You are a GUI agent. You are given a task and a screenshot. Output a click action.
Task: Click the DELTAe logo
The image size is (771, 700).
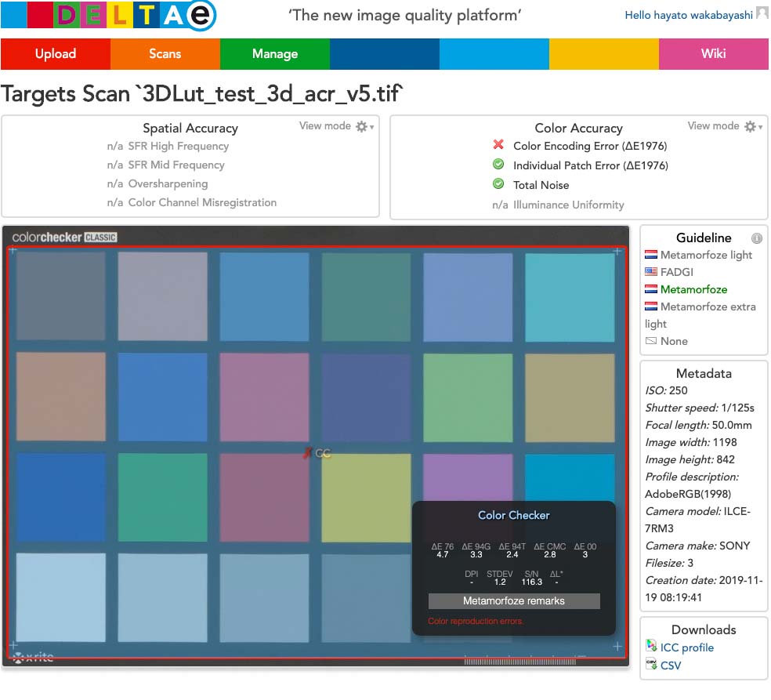(109, 15)
